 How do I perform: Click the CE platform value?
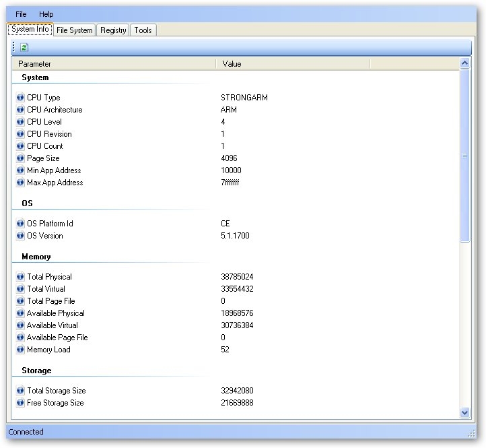[225, 224]
